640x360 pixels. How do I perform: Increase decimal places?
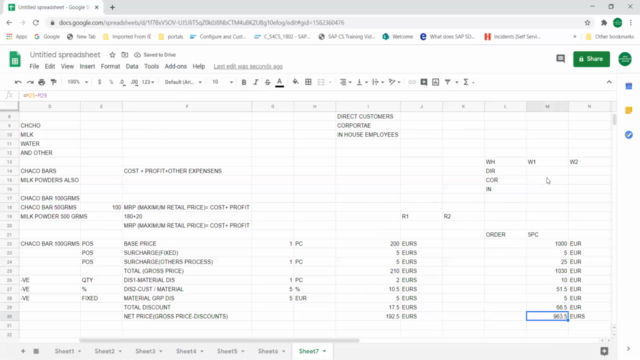coord(134,82)
